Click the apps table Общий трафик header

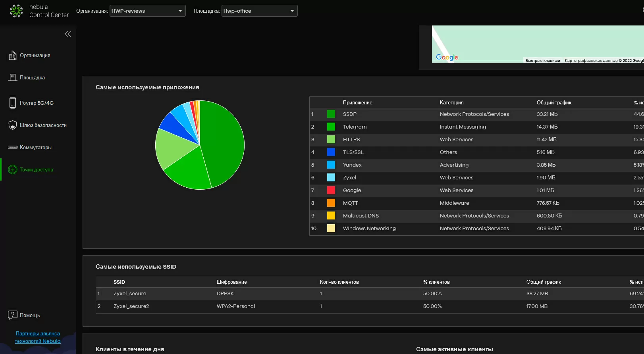[x=554, y=102]
